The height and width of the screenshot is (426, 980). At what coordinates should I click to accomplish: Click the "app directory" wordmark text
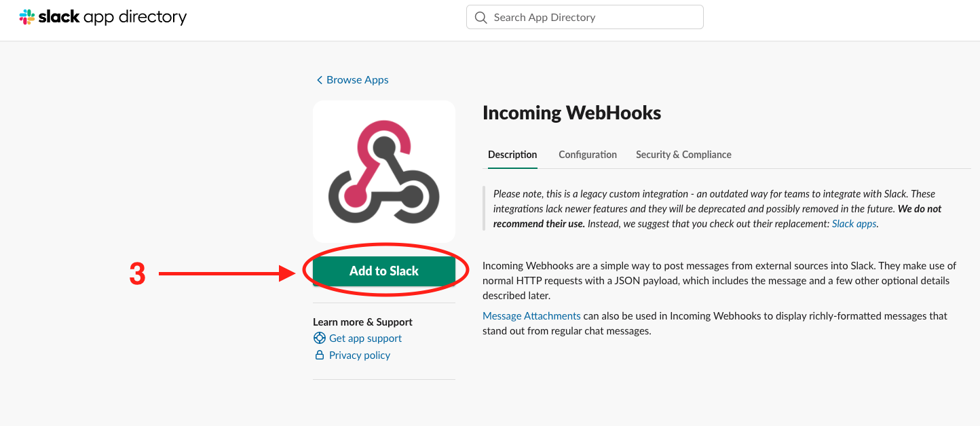click(134, 18)
